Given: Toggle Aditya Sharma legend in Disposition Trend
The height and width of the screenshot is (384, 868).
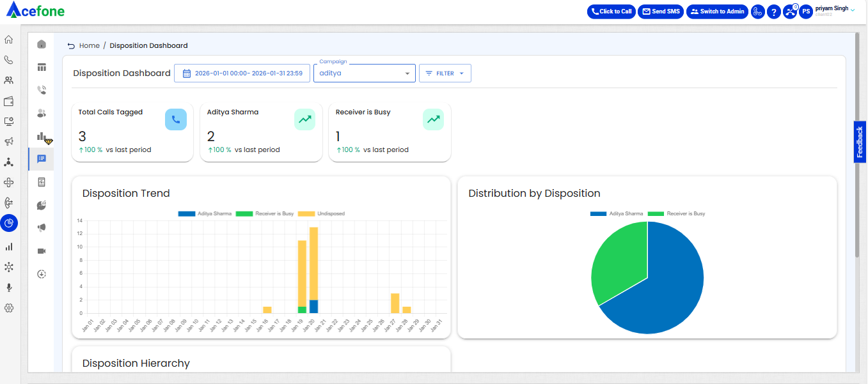Looking at the screenshot, I should pos(205,213).
